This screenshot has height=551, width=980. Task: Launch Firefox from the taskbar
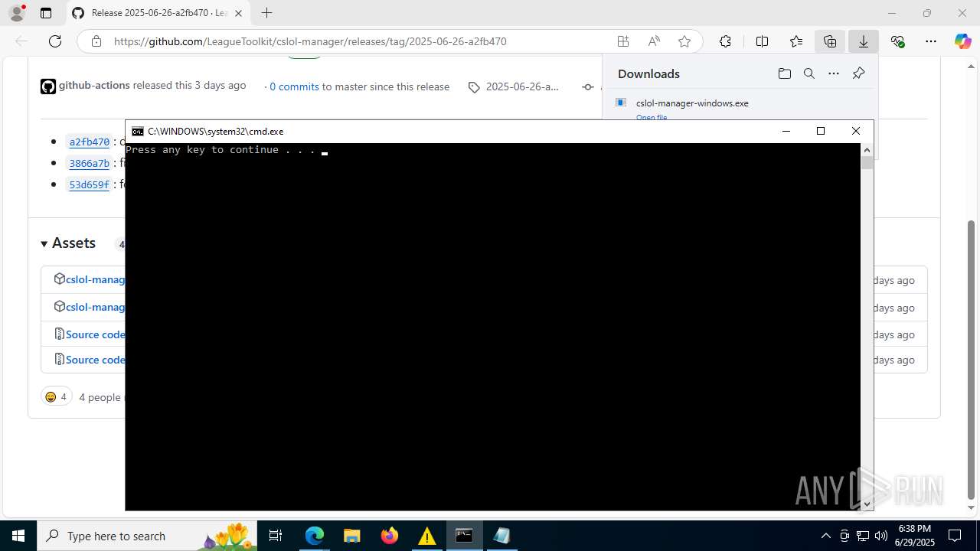(x=389, y=536)
